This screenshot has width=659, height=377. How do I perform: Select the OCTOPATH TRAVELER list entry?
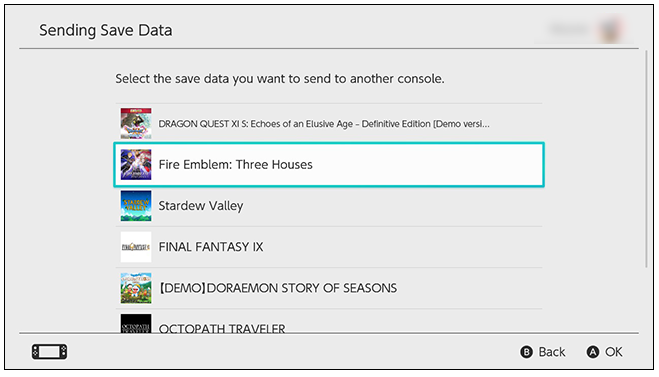point(329,322)
